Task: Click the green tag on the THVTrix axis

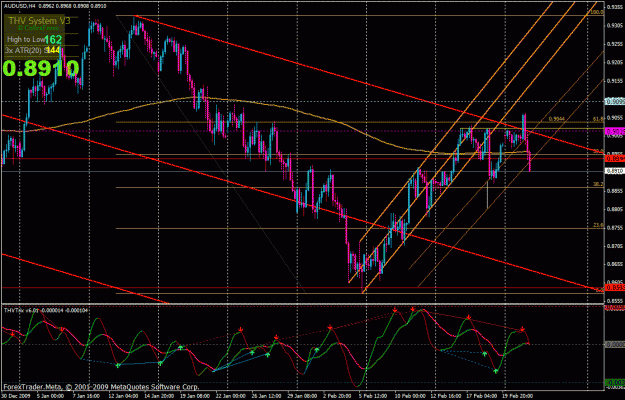Action: pos(615,382)
